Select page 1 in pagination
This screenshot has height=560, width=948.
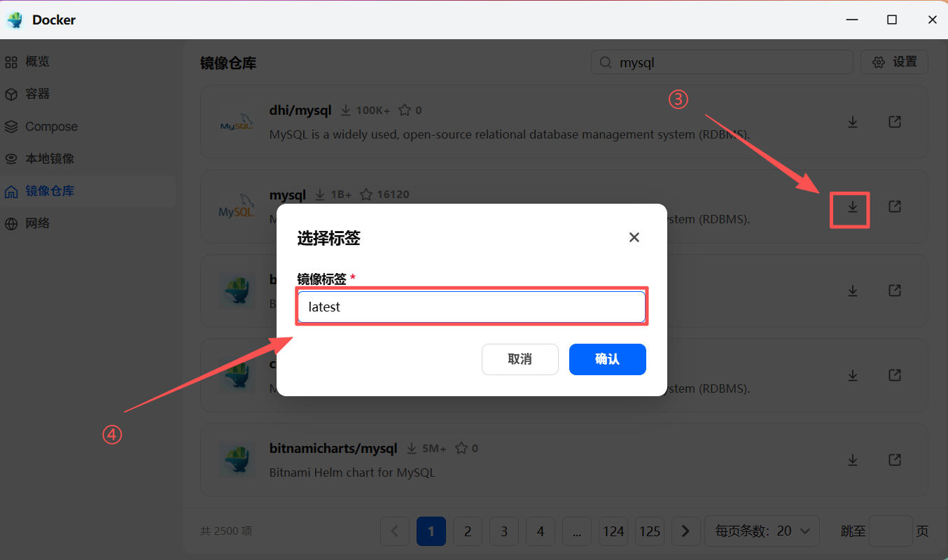click(x=431, y=531)
